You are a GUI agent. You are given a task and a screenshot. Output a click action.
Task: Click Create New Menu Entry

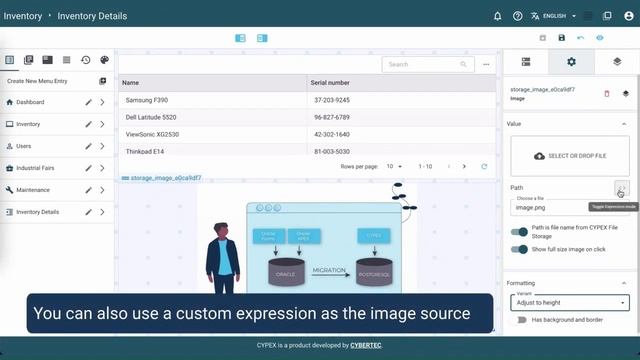coord(37,81)
